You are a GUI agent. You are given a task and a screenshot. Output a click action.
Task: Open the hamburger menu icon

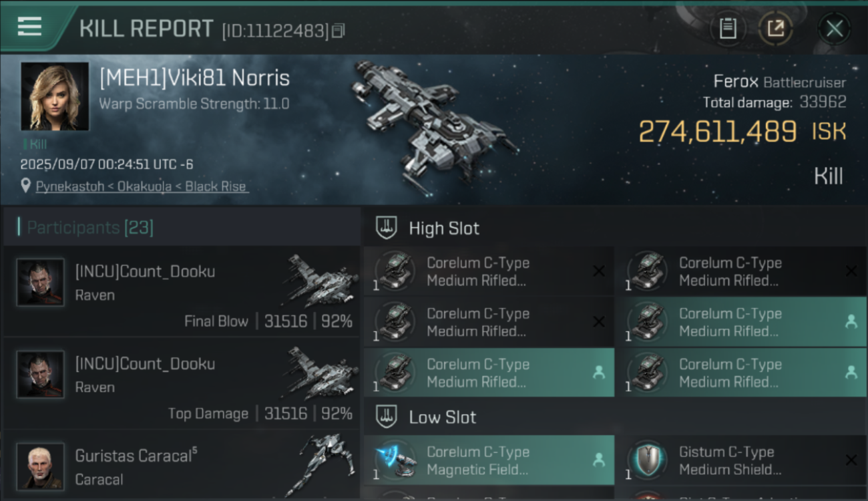pos(29,27)
